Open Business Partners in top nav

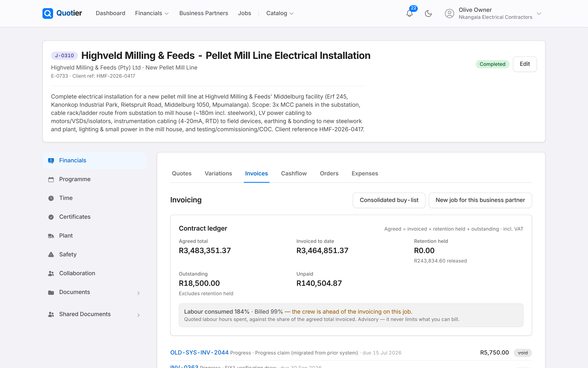(204, 13)
